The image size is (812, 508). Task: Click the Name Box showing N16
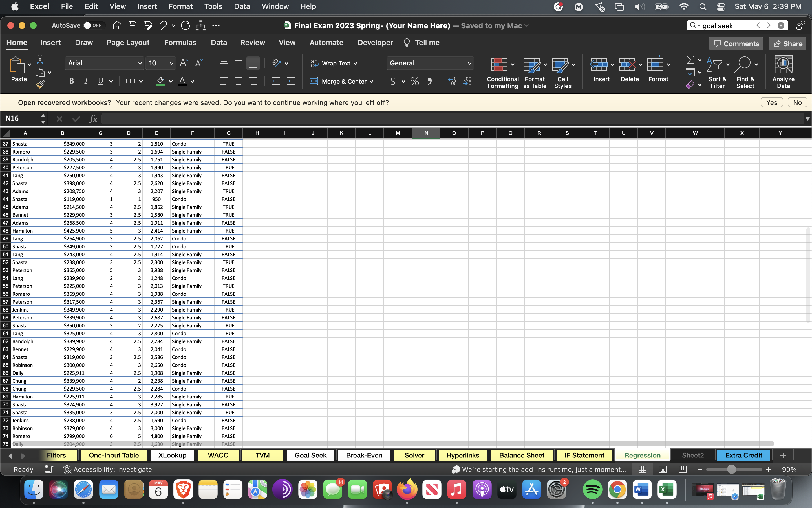tap(21, 118)
